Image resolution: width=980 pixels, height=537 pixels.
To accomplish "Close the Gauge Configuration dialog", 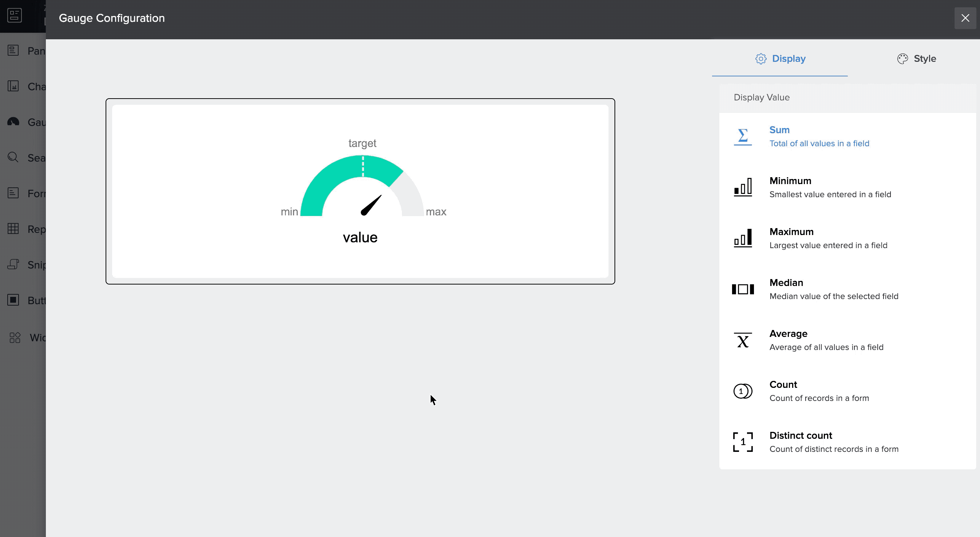I will point(965,18).
